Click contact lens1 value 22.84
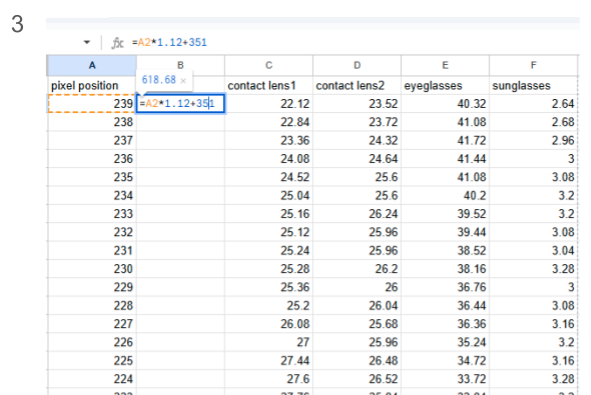 268,122
